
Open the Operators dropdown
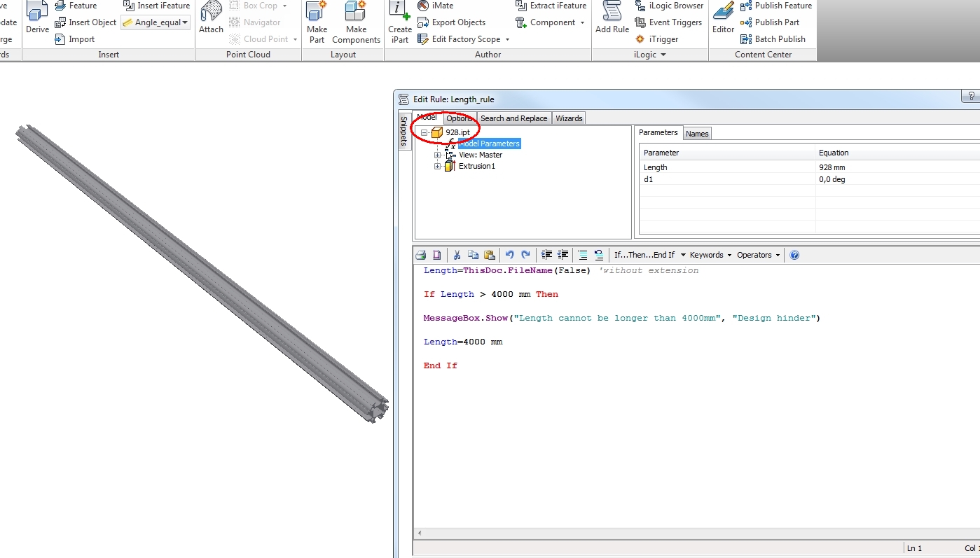coord(755,255)
